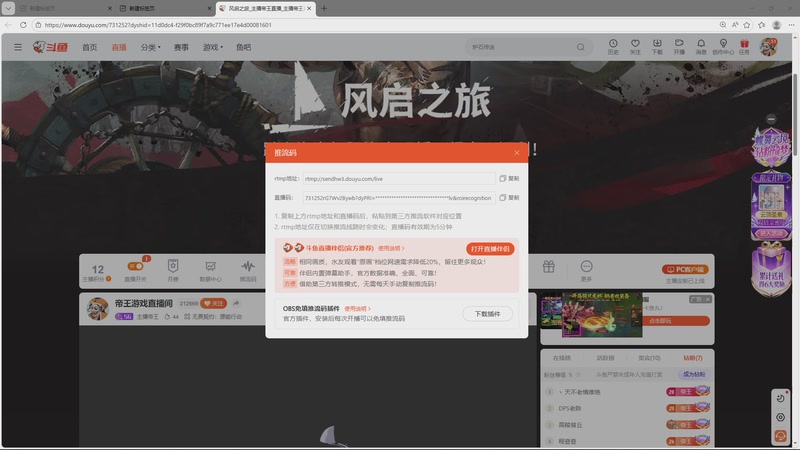800x450 pixels.
Task: Open the 下载 download icon
Action: 657,46
